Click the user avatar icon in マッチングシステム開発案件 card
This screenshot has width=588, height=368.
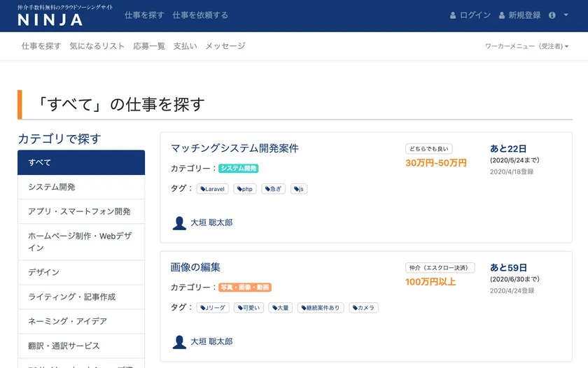[x=179, y=222]
